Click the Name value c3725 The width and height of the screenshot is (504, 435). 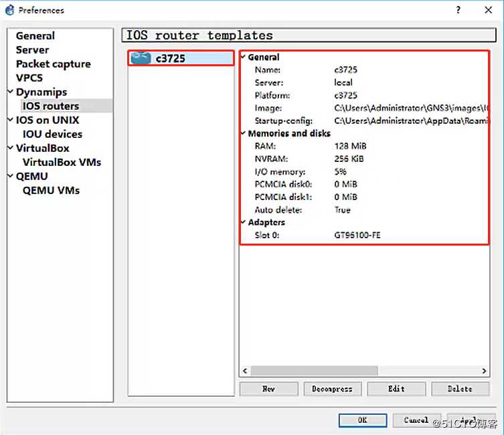pos(345,70)
